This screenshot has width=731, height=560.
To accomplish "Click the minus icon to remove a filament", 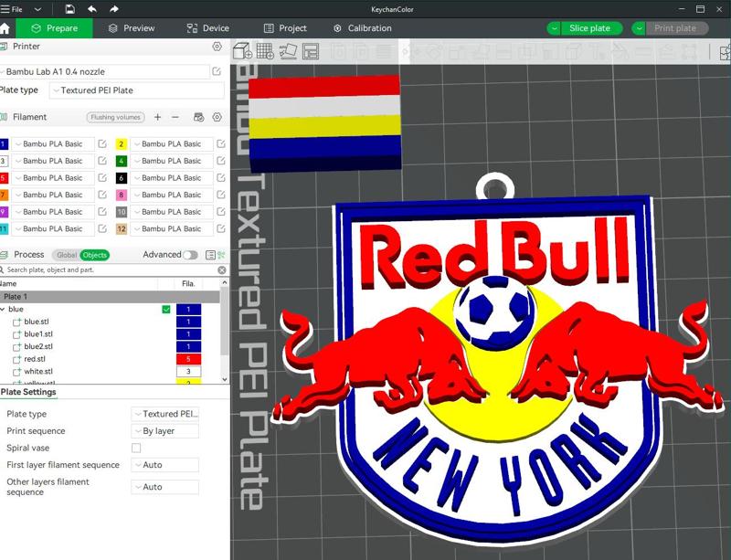I will 175,117.
